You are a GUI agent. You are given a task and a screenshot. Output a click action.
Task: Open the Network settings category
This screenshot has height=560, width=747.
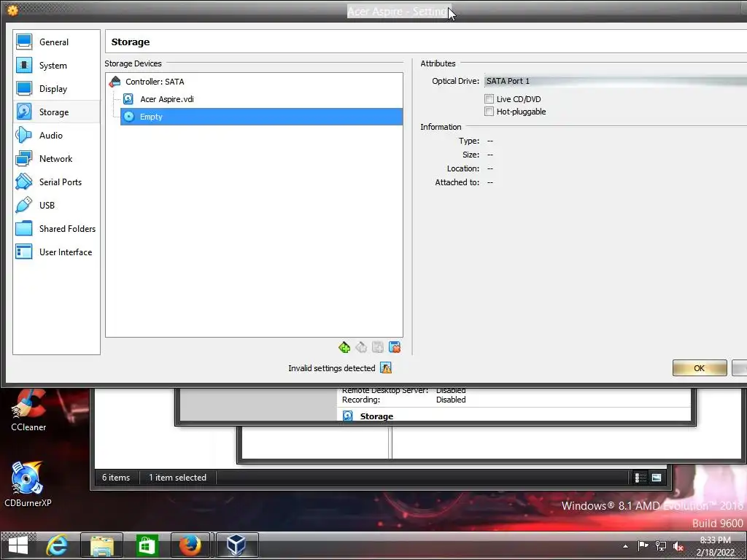point(56,158)
